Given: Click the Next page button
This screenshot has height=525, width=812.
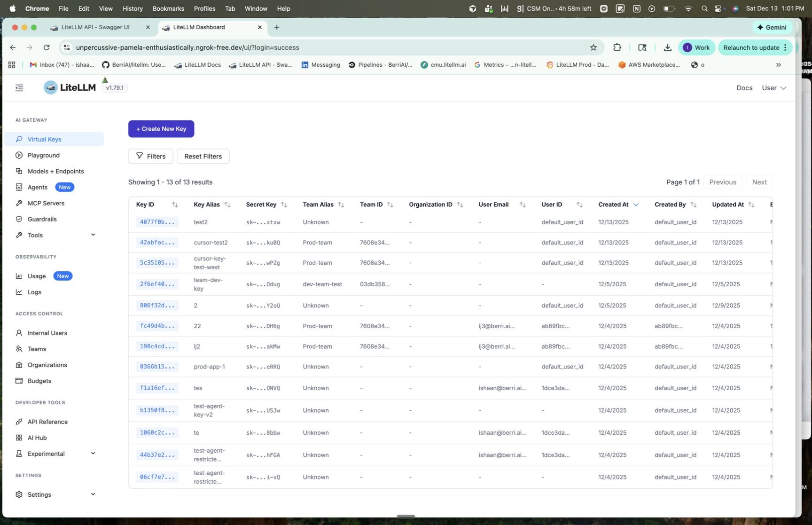Looking at the screenshot, I should coord(759,182).
